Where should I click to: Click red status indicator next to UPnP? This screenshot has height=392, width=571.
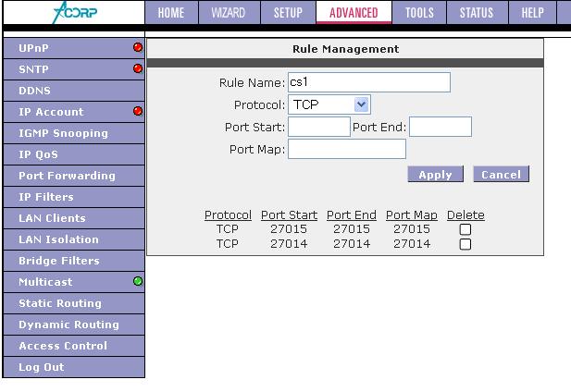138,47
